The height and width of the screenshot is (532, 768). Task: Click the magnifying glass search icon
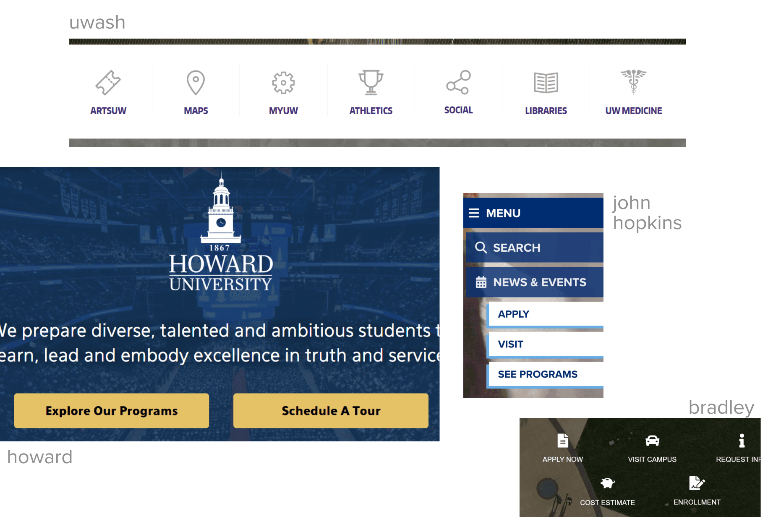pos(481,248)
